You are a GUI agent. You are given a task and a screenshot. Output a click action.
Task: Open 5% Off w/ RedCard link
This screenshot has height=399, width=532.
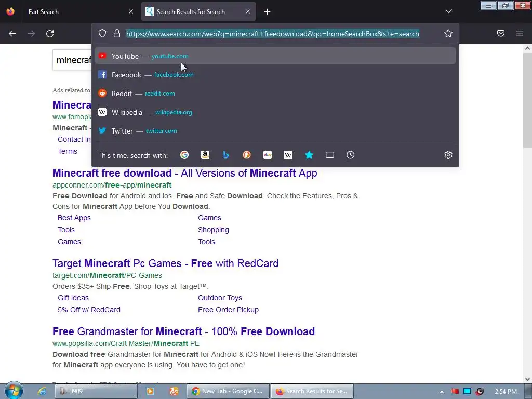[89, 310]
